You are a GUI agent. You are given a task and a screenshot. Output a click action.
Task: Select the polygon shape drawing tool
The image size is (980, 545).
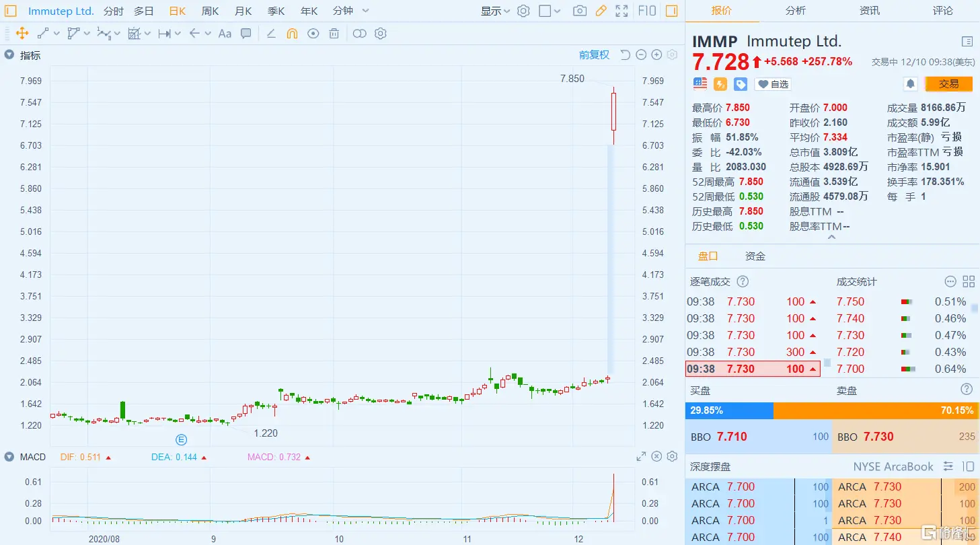point(74,33)
